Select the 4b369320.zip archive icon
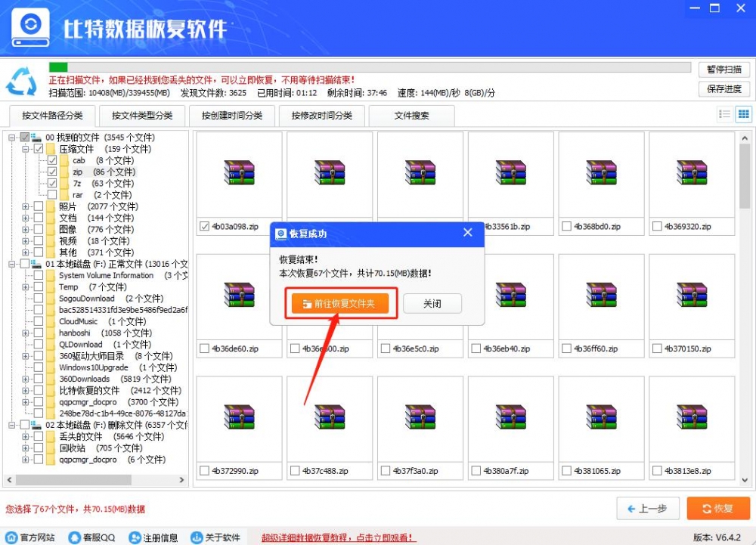The height and width of the screenshot is (545, 756). [692, 172]
